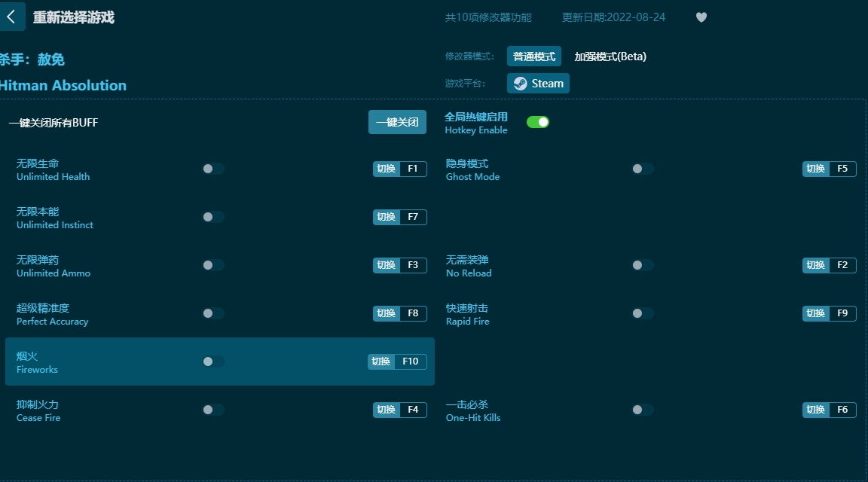Click the F2 hotkey field
This screenshot has width=868, height=482.
coord(842,265)
